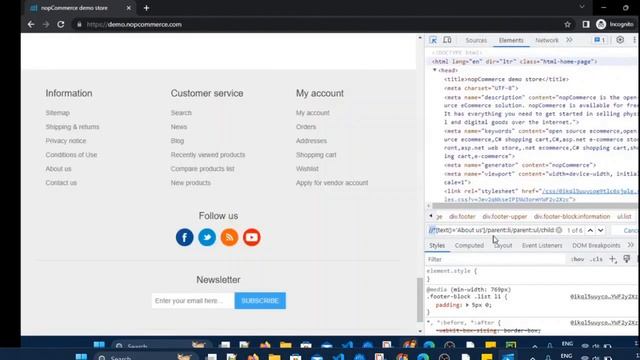Open the About us footer link
The image size is (640, 360).
tap(58, 169)
